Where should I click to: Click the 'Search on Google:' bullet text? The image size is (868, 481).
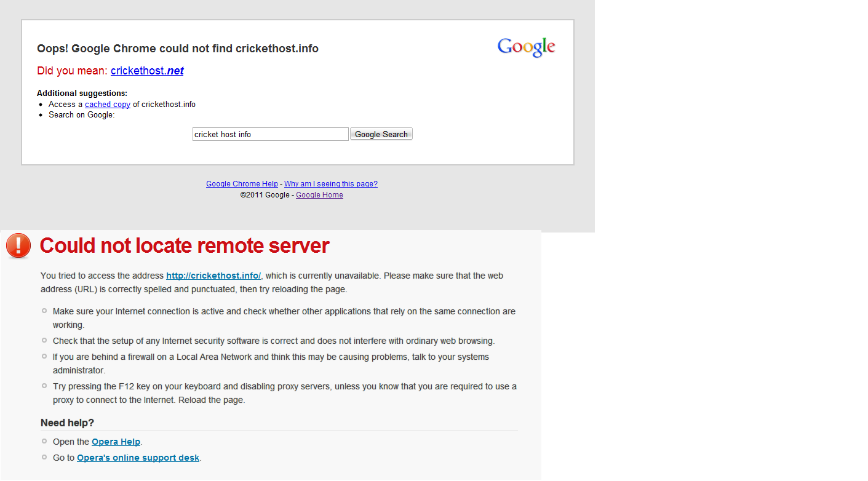pos(81,115)
